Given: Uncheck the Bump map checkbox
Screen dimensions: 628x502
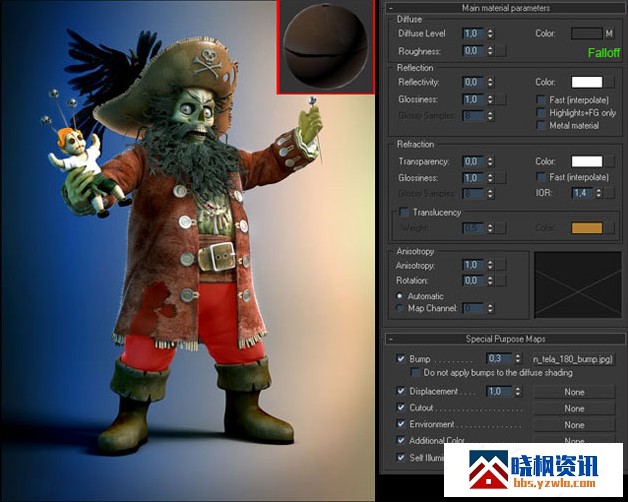Looking at the screenshot, I should pos(400,358).
